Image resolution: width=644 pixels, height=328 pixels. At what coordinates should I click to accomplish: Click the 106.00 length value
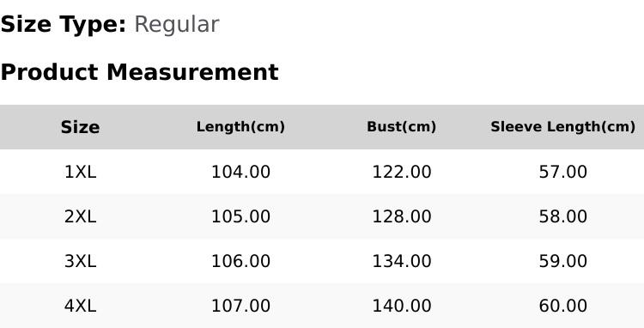tap(240, 261)
